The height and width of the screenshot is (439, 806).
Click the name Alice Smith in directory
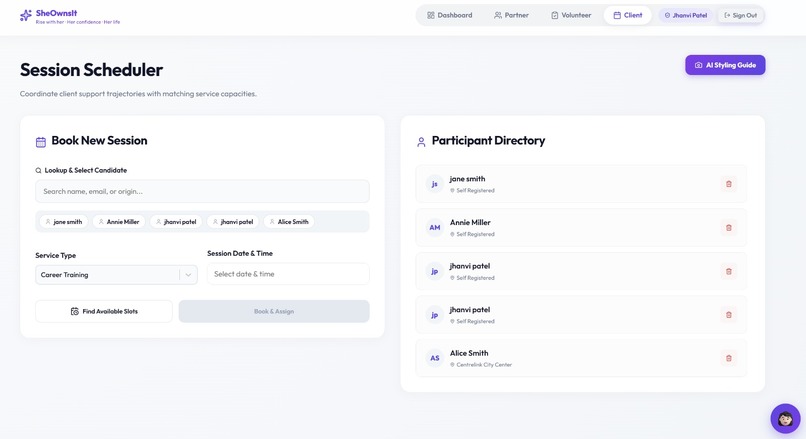coord(469,353)
